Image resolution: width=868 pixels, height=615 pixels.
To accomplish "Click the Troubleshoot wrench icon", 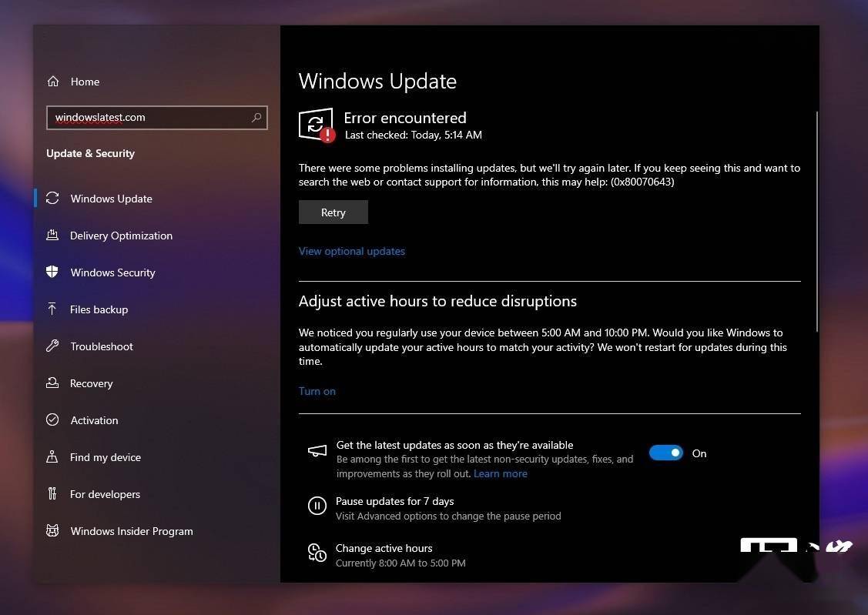I will tap(52, 346).
